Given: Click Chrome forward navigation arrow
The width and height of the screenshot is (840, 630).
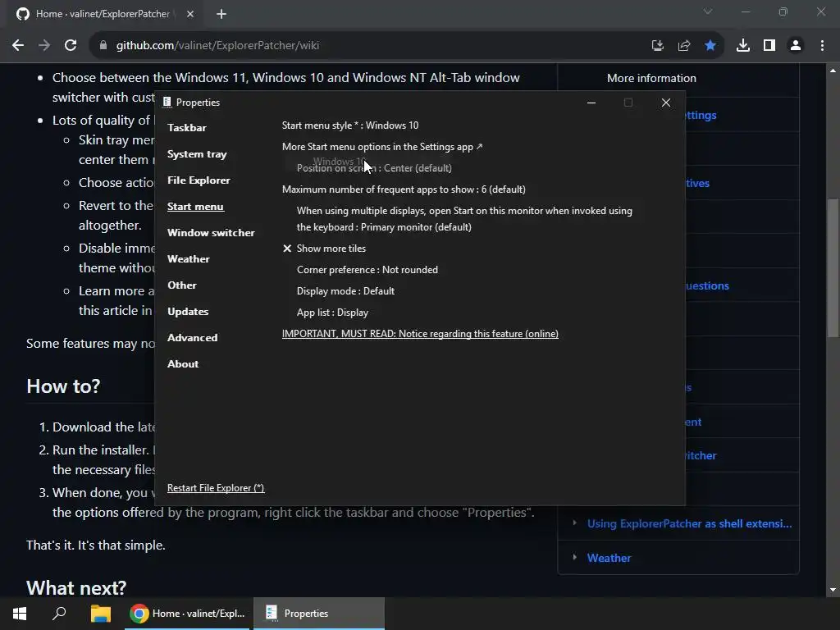Looking at the screenshot, I should click(x=44, y=46).
